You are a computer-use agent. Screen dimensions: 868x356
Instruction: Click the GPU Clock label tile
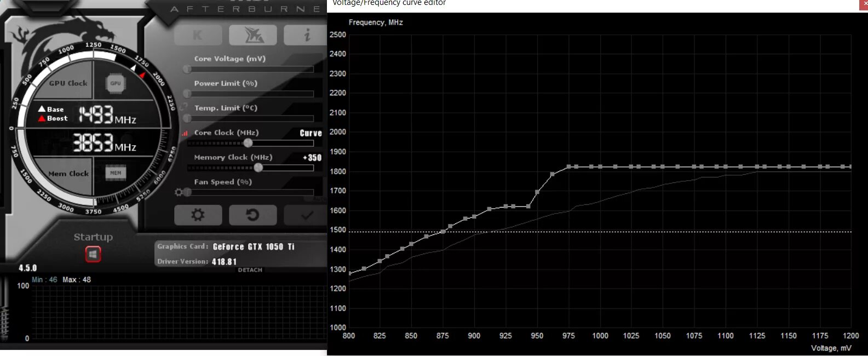tap(68, 83)
